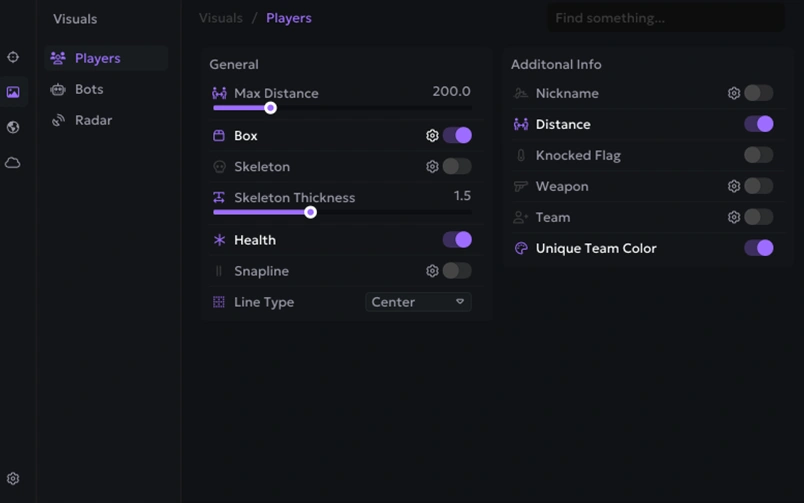Open the globe icon section in sidebar
804x503 pixels.
coord(13,127)
